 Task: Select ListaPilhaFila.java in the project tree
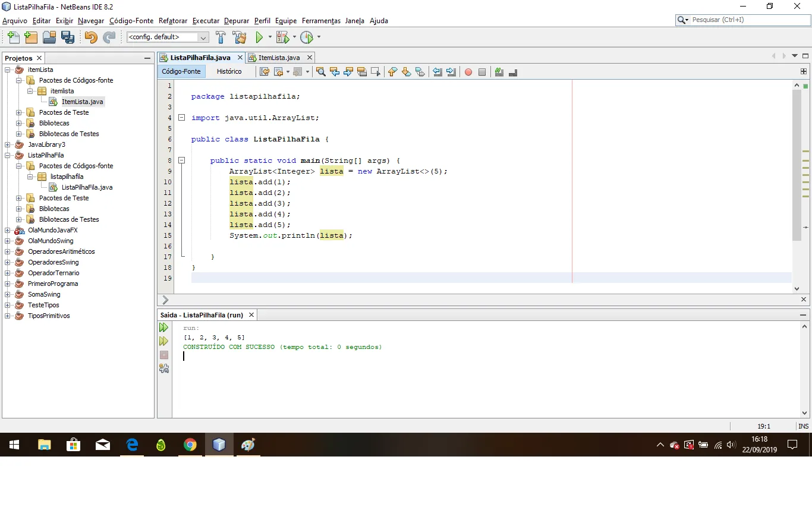[x=87, y=187]
